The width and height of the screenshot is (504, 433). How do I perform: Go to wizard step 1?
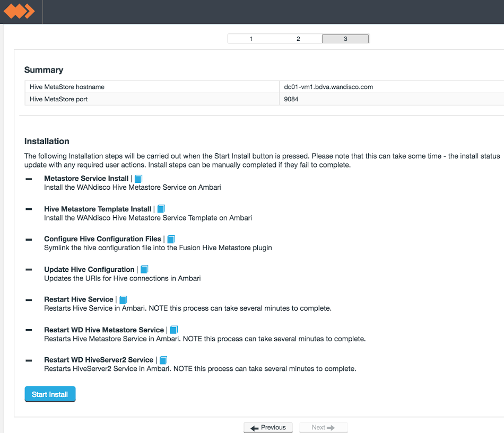[251, 39]
